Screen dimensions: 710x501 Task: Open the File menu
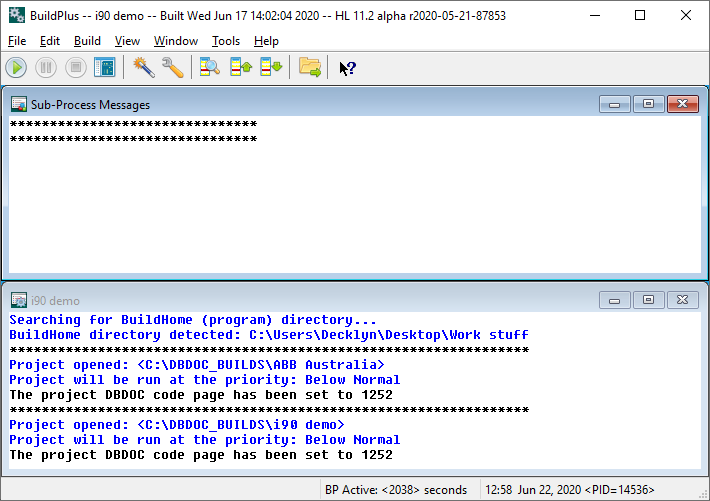pyautogui.click(x=18, y=41)
